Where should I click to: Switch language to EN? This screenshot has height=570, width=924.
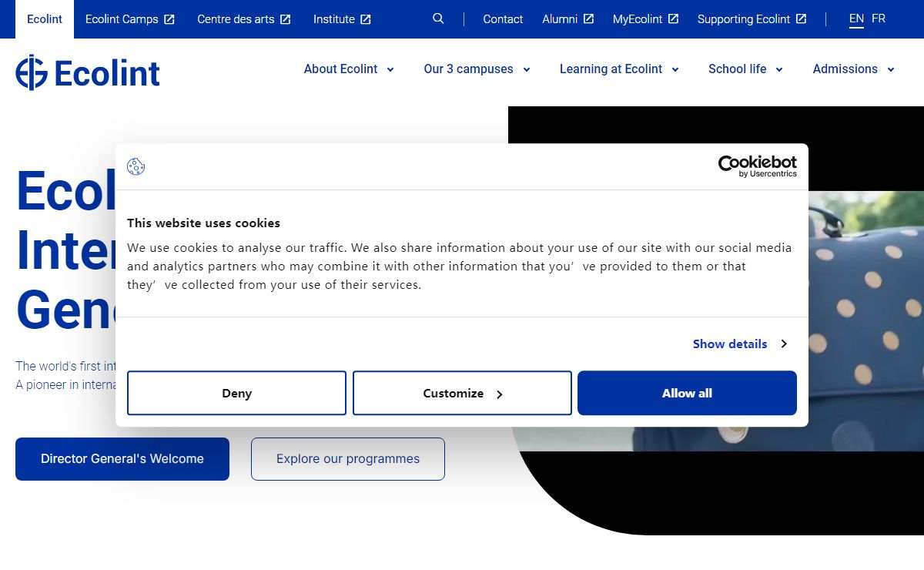[856, 18]
